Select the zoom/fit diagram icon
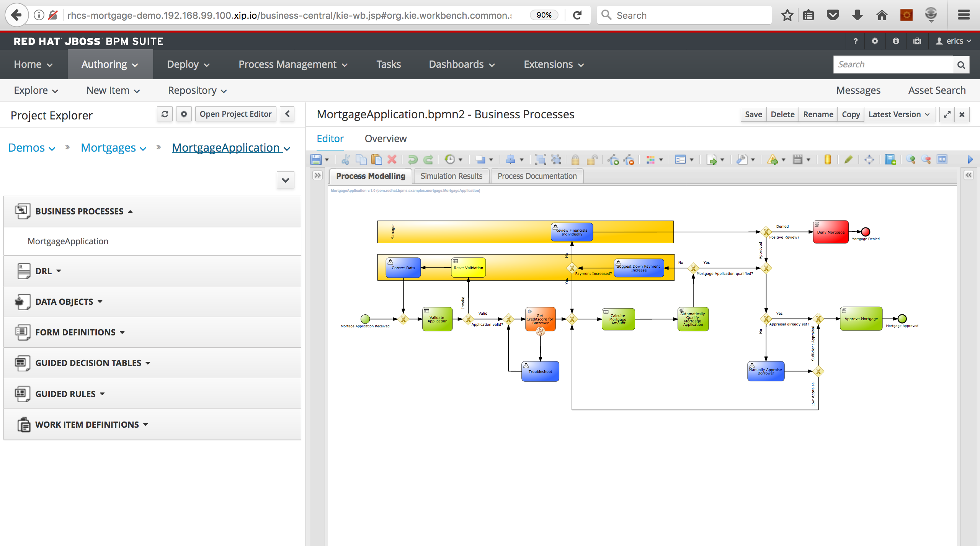The height and width of the screenshot is (546, 980). coord(869,159)
